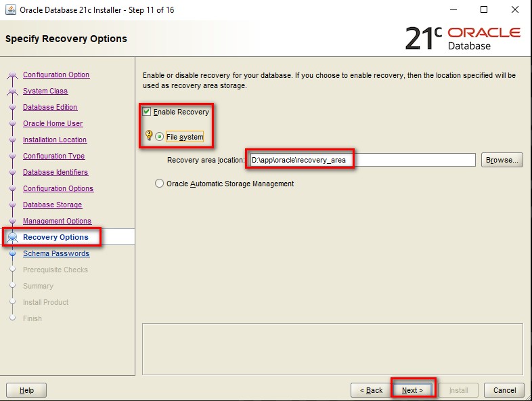The image size is (532, 401).
Task: Open the Browse... folder dialog
Action: (x=502, y=160)
